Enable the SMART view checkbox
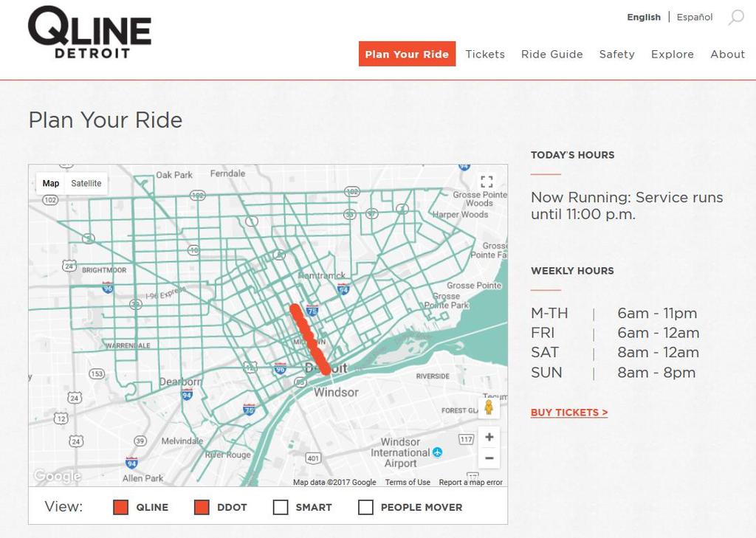Viewport: 756px width, 538px height. coord(281,507)
